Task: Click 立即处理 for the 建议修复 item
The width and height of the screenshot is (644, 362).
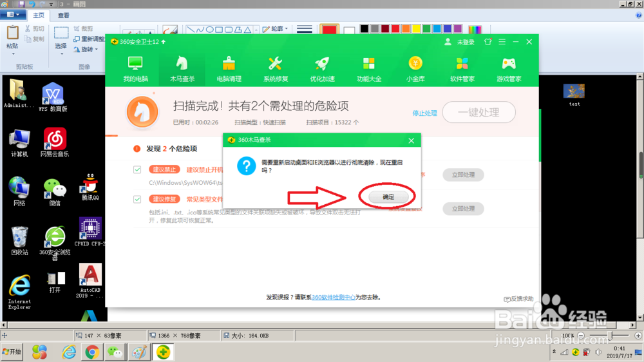Action: coord(463,209)
